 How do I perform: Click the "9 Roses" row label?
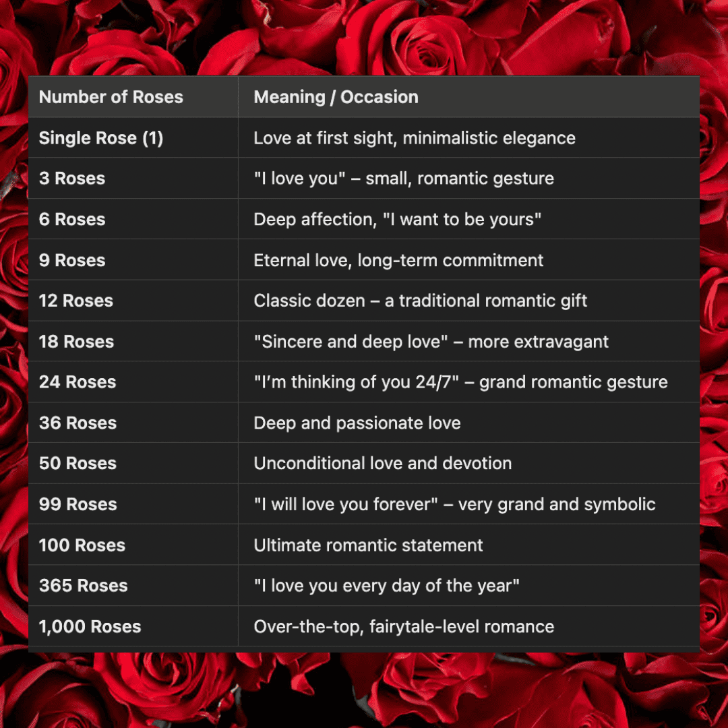(x=72, y=260)
